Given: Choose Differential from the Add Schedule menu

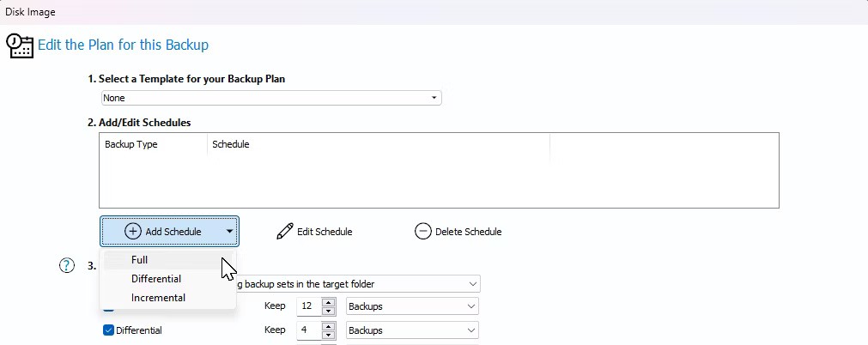Looking at the screenshot, I should (156, 279).
